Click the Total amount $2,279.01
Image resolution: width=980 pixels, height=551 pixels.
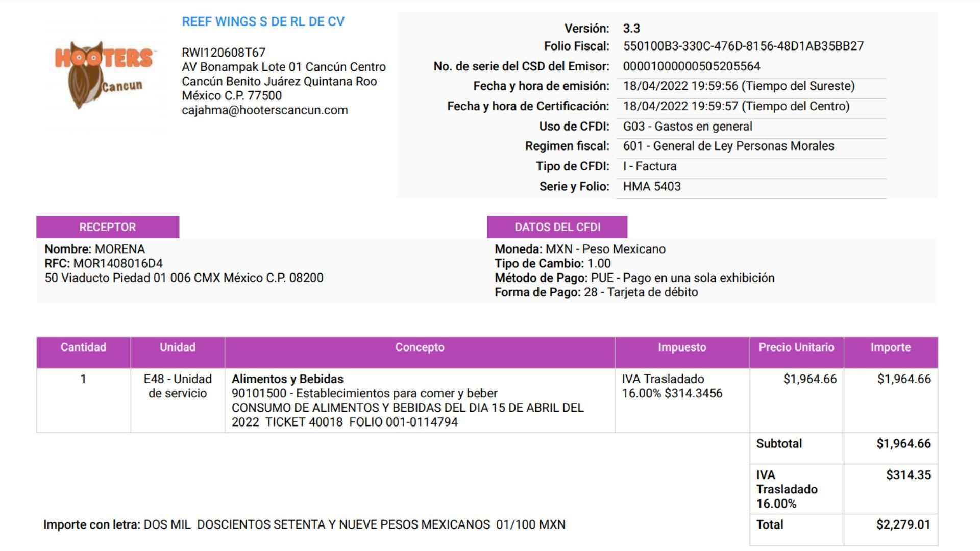pyautogui.click(x=903, y=524)
